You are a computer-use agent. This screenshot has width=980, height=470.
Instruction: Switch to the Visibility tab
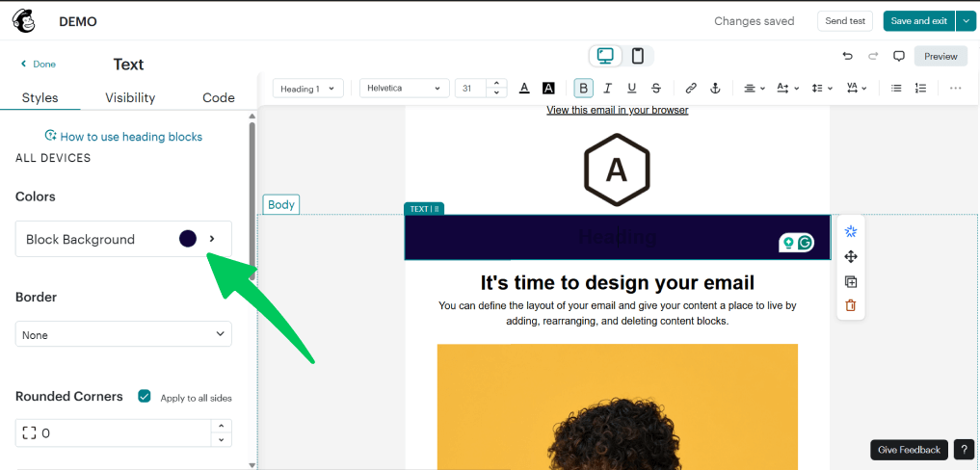point(130,97)
